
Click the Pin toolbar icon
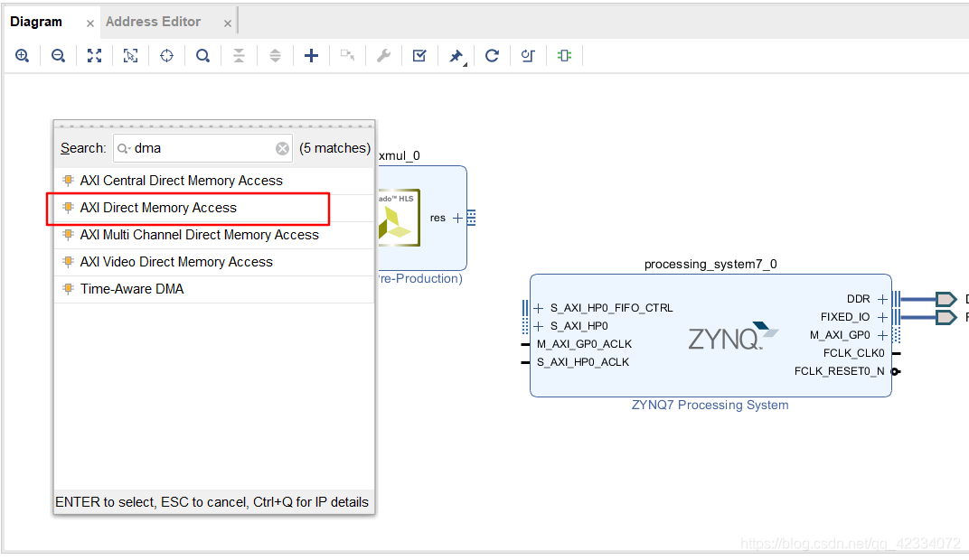click(456, 56)
